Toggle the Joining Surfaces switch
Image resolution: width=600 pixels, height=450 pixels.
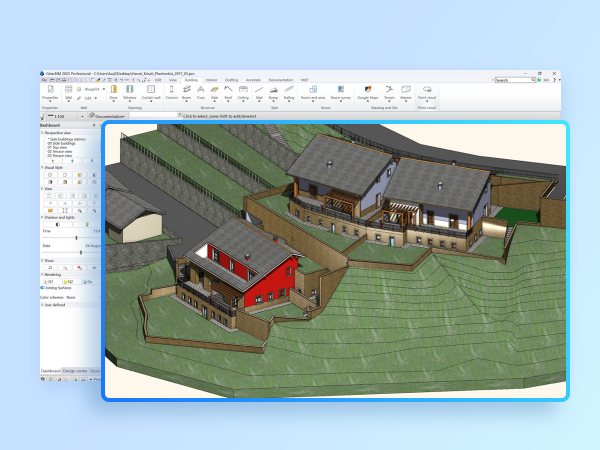[42, 288]
